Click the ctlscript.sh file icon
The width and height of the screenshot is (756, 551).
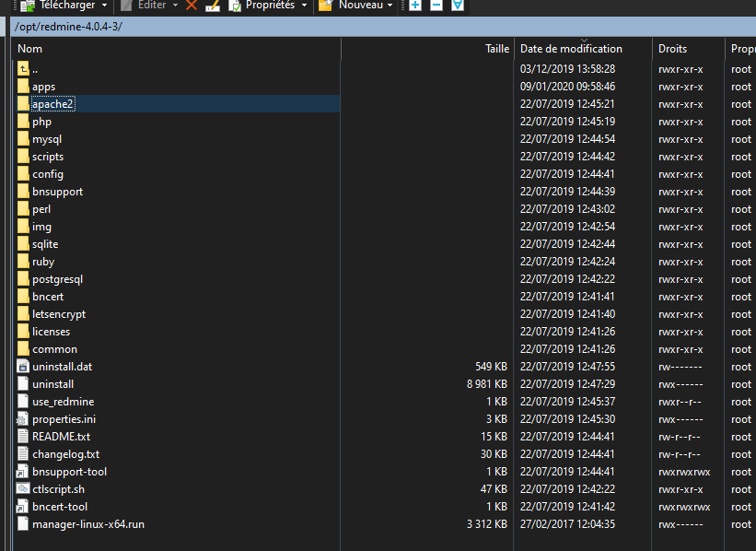pyautogui.click(x=23, y=488)
